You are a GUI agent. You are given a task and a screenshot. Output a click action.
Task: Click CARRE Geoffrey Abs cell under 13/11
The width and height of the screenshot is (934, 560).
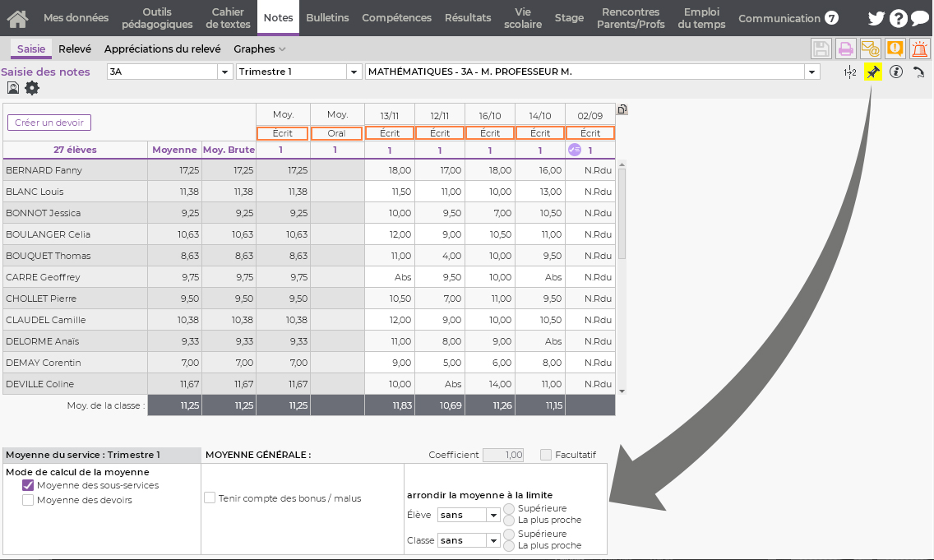(390, 278)
